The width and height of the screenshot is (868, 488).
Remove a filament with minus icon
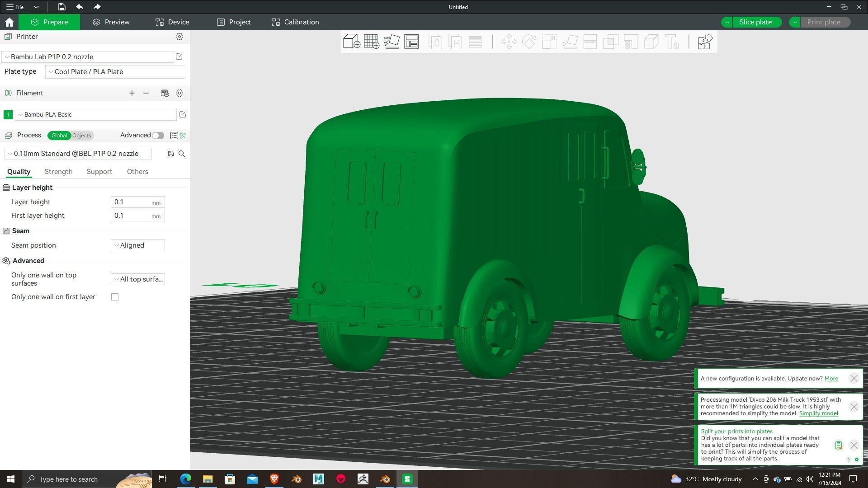click(146, 93)
